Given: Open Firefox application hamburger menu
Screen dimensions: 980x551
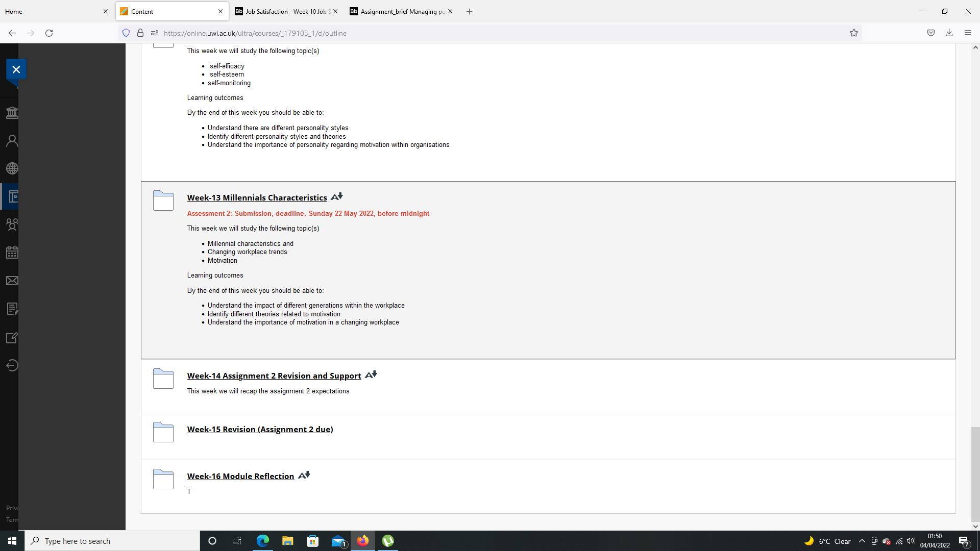Looking at the screenshot, I should pyautogui.click(x=968, y=33).
